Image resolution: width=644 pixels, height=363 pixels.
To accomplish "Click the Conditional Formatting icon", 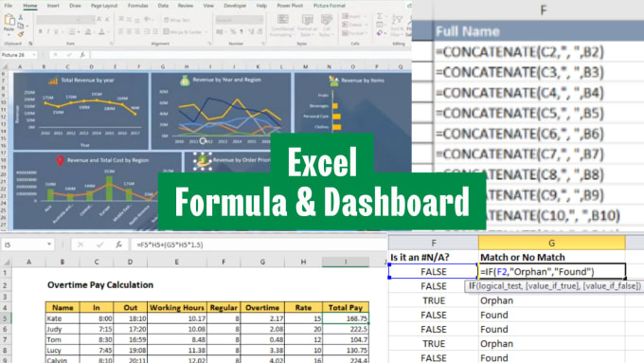I will coord(283,25).
